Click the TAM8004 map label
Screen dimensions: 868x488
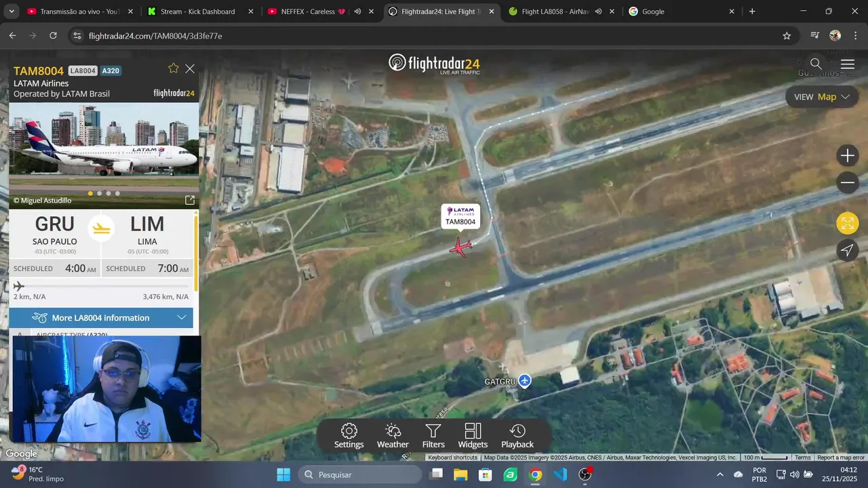pyautogui.click(x=460, y=216)
